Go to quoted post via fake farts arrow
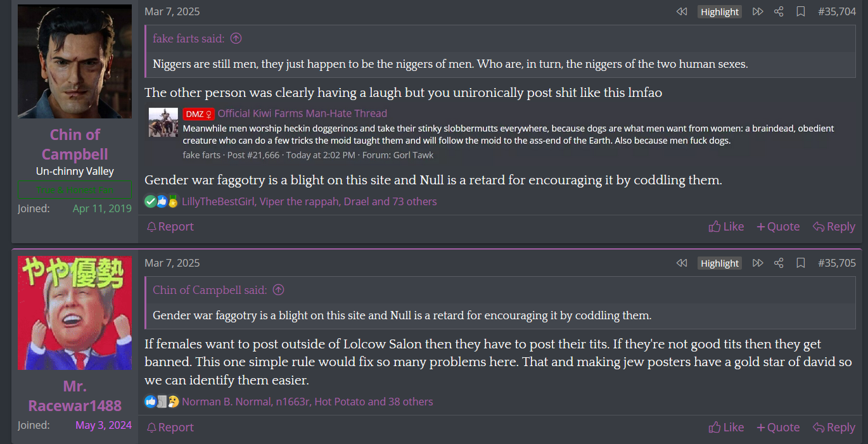The image size is (868, 444). pyautogui.click(x=236, y=39)
